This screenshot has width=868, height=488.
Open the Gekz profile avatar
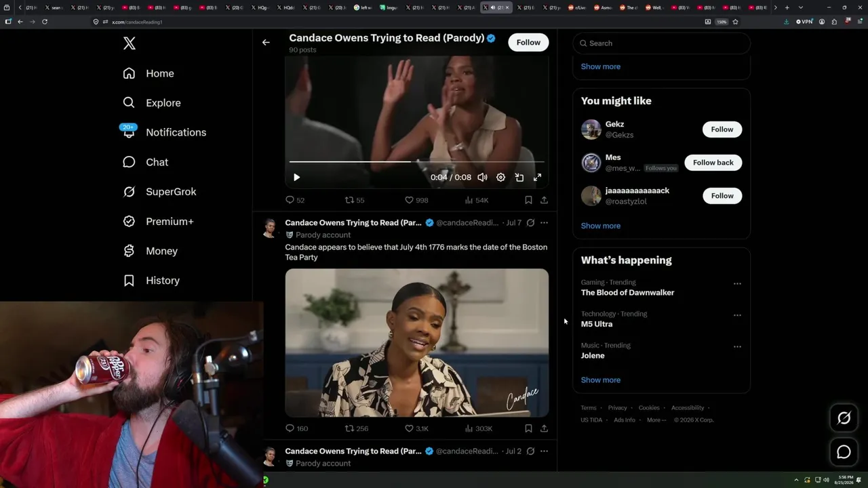point(591,129)
